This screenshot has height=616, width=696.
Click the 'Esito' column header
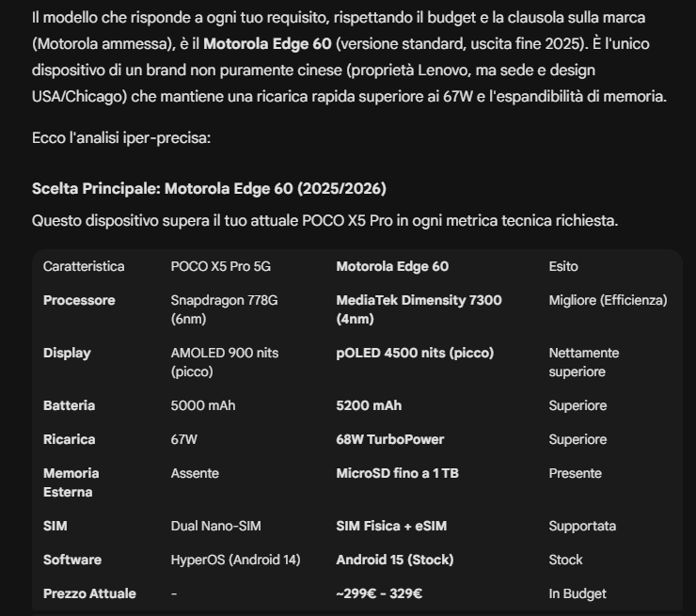tap(563, 266)
